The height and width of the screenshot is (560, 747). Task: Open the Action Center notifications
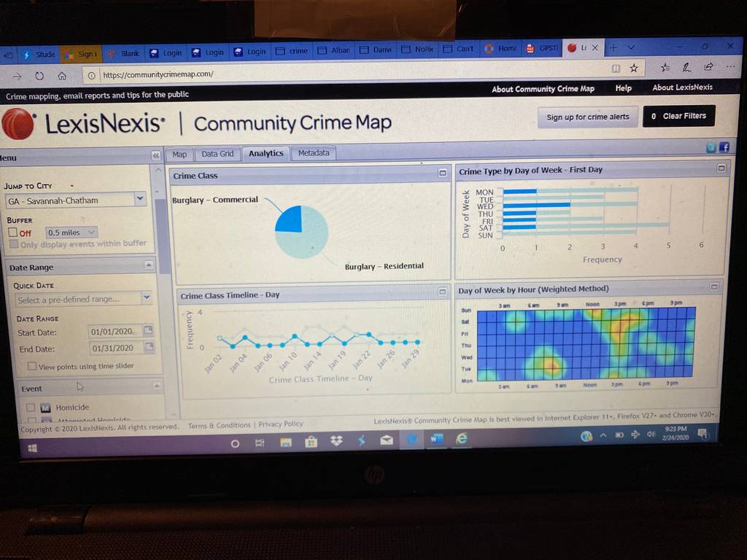point(703,432)
